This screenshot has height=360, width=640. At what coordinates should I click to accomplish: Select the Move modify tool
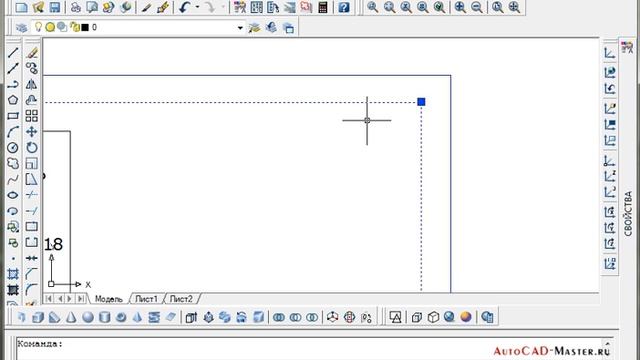(32, 131)
